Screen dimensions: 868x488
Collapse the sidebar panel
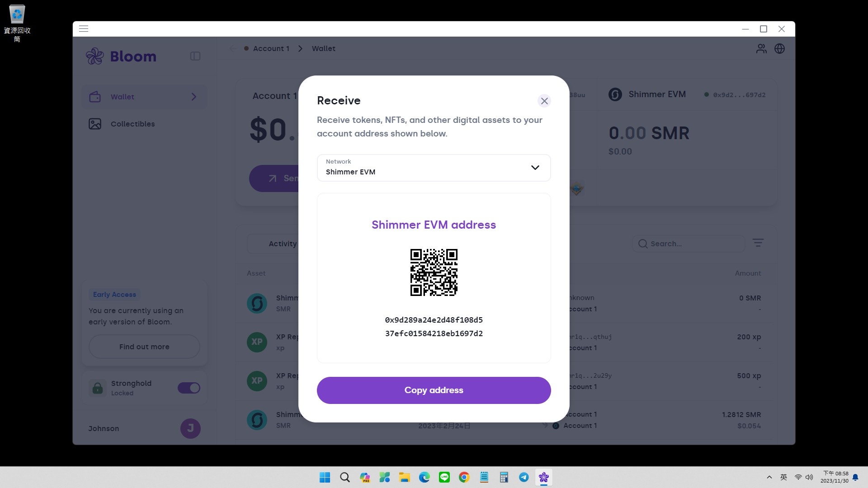tap(195, 56)
